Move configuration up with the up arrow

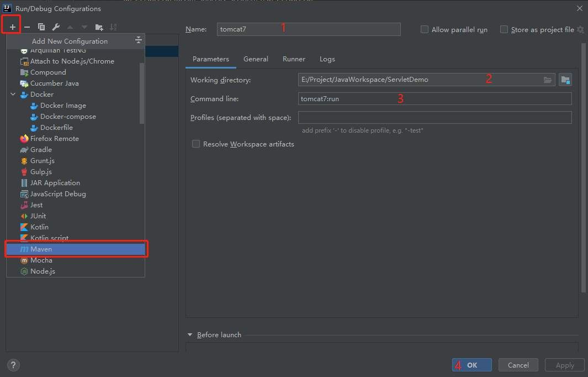click(70, 27)
